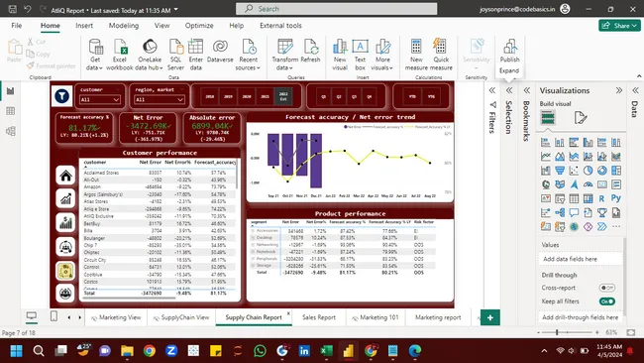This screenshot has height=363, width=644.
Task: Click Add data fields here well
Action: tap(580, 259)
